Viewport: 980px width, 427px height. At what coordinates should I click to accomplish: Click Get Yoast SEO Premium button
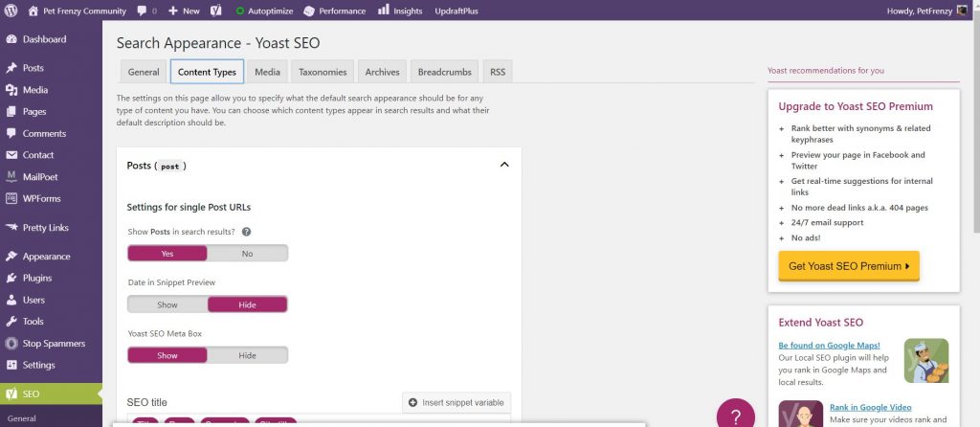point(849,266)
